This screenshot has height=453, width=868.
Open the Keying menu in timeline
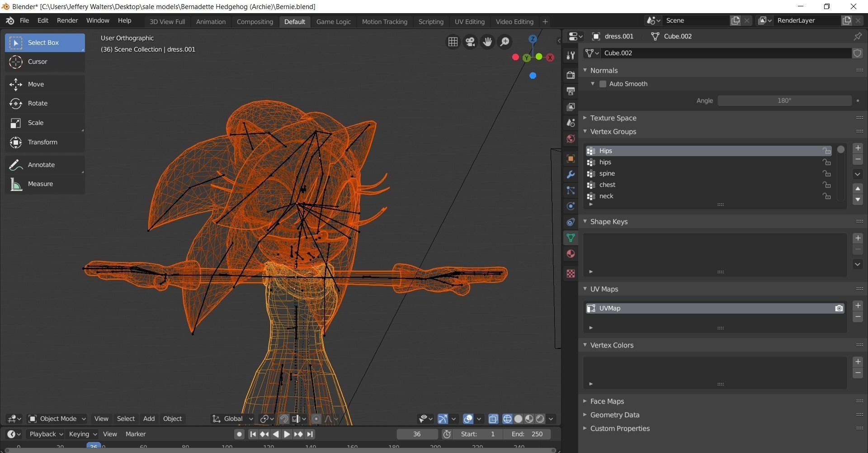click(x=82, y=434)
